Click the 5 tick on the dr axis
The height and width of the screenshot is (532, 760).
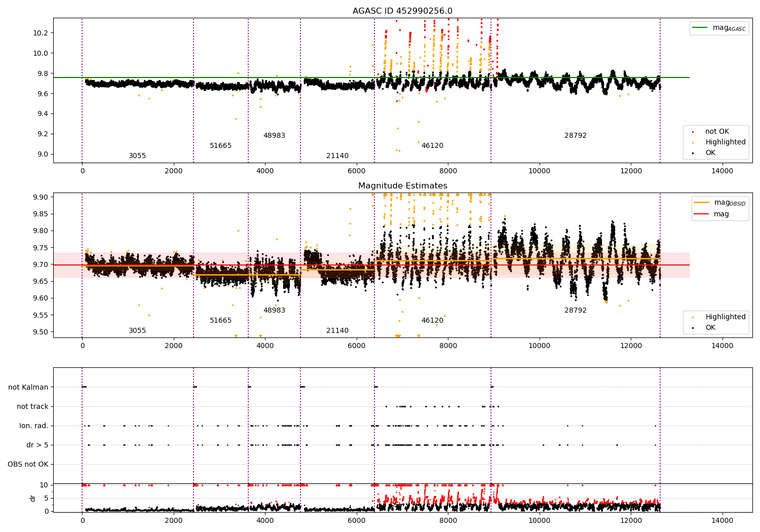[x=47, y=498]
